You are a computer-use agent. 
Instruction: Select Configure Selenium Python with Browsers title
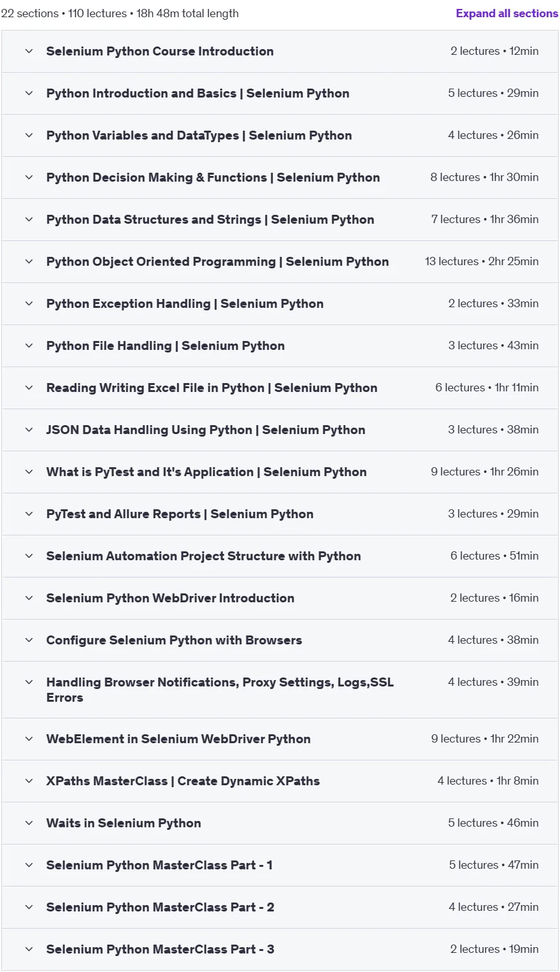point(174,640)
